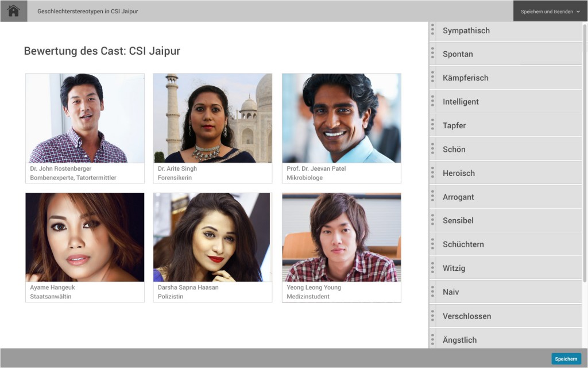Grab the drag handle of Spontan

(x=432, y=53)
